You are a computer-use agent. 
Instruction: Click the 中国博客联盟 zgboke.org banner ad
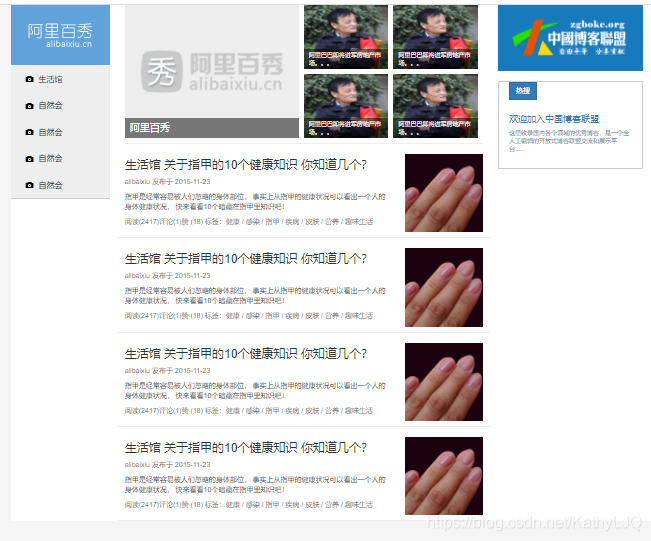pos(570,38)
